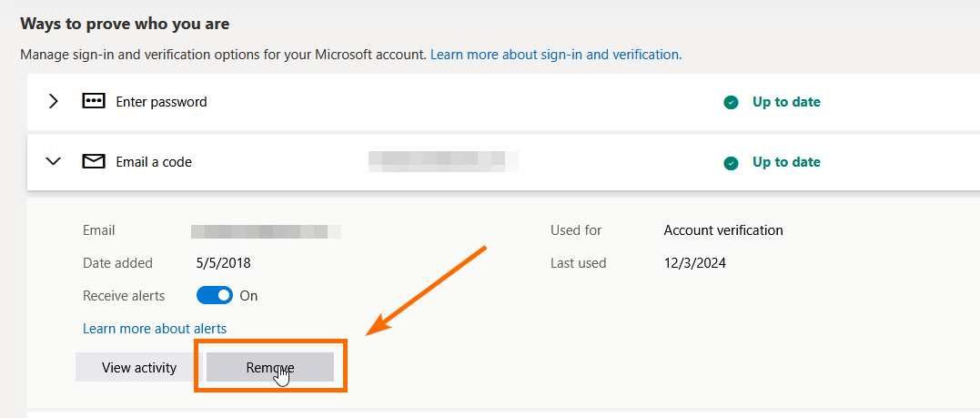This screenshot has height=418, width=980.
Task: Click green checkmark in Enter password row
Action: click(x=731, y=103)
